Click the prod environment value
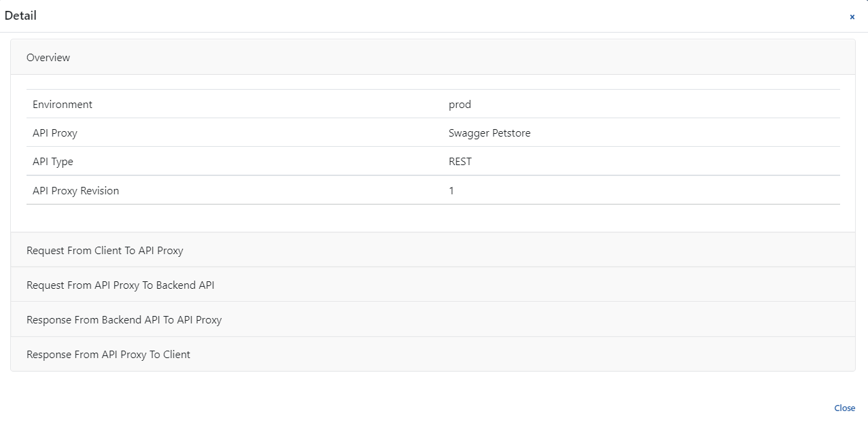 pos(459,105)
